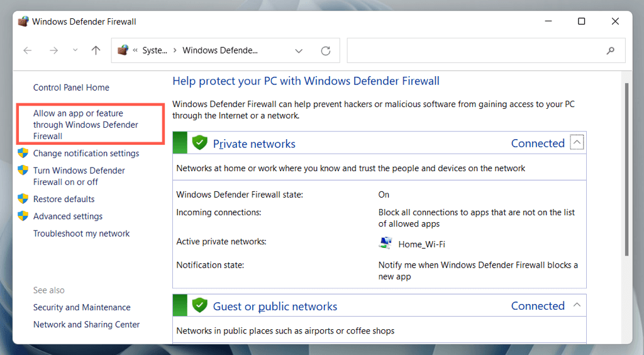Open Change notification settings
644x355 pixels.
click(86, 154)
